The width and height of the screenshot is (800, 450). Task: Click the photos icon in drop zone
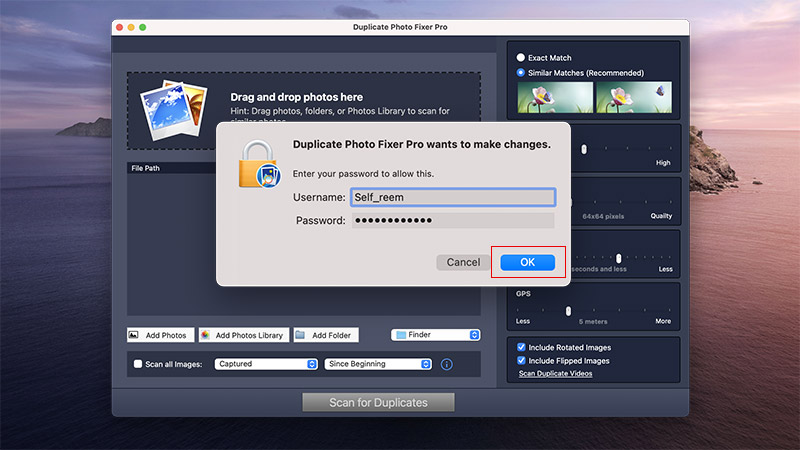pyautogui.click(x=173, y=110)
